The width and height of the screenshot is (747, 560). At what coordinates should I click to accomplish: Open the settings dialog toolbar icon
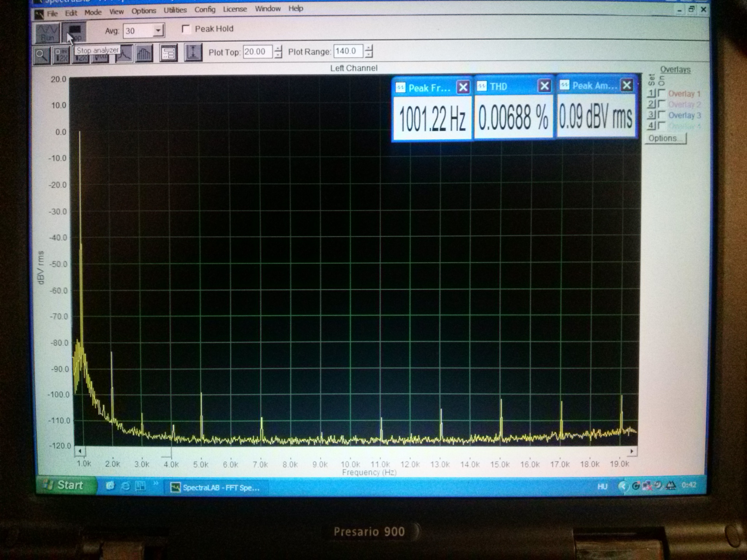click(168, 53)
